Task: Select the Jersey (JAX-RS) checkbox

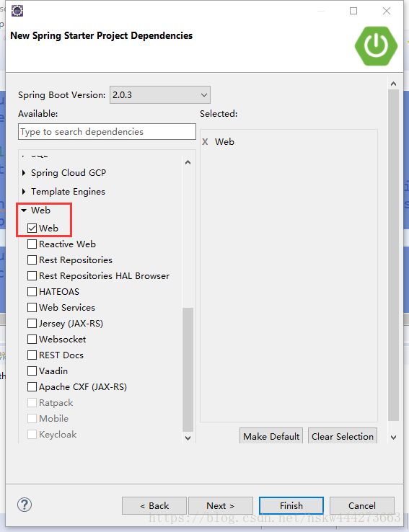Action: [x=32, y=324]
